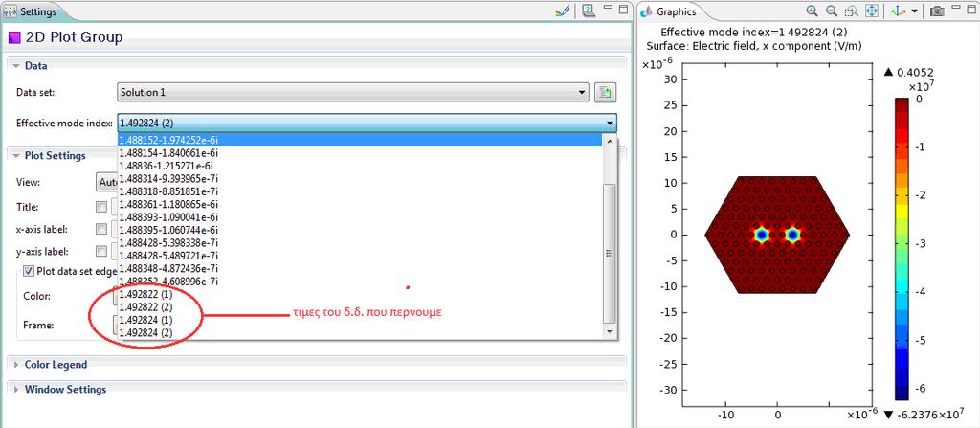Viewport: 980px width, 428px height.
Task: Select mode 1.488348-4.872436e-7i from list
Action: [360, 268]
